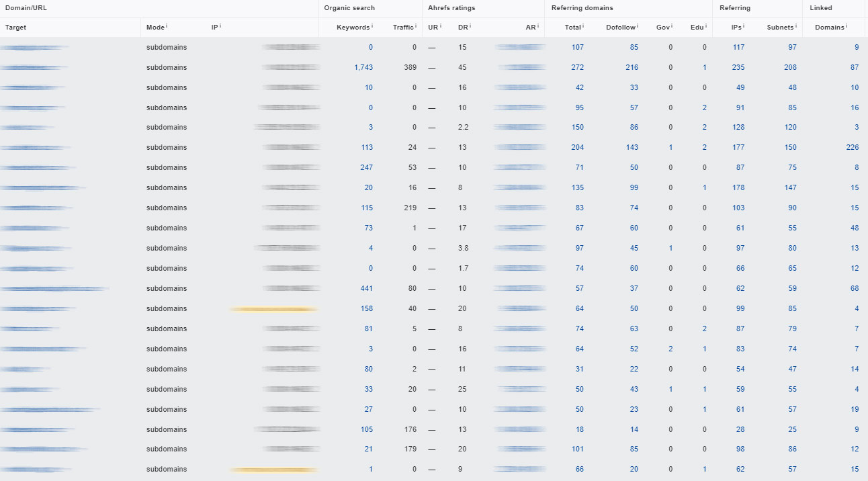Show the Keywords column info tooltip icon
The width and height of the screenshot is (868, 481).
pos(372,26)
